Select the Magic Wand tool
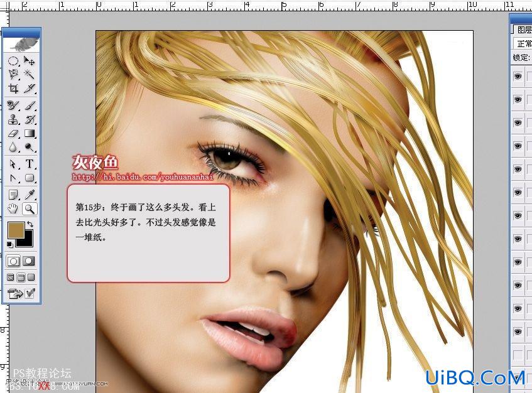Image resolution: width=532 pixels, height=393 pixels. coord(29,75)
